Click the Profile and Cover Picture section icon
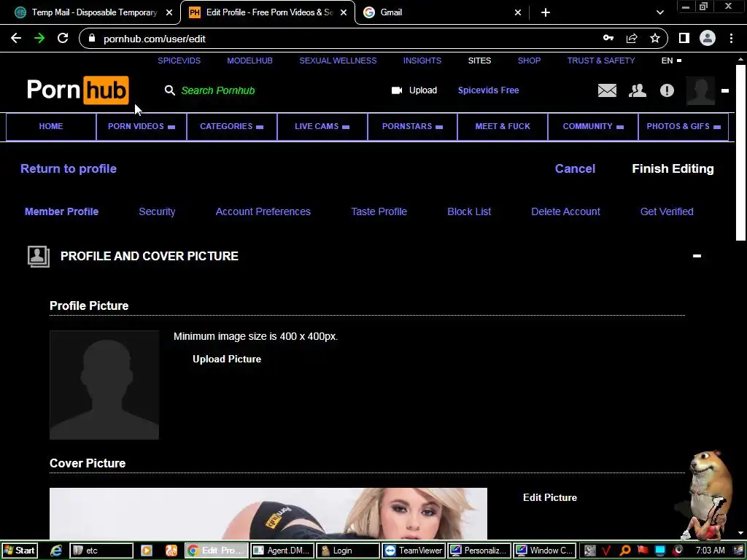The width and height of the screenshot is (747, 560). [x=39, y=256]
